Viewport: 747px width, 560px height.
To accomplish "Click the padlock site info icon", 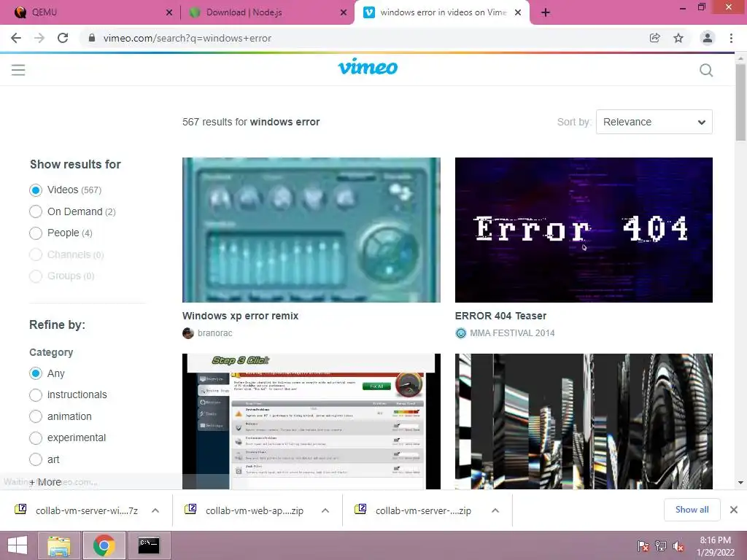I will point(92,38).
